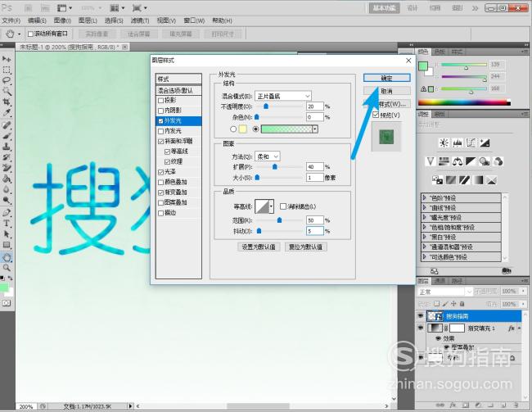Click the 取消 cancel button

click(387, 91)
